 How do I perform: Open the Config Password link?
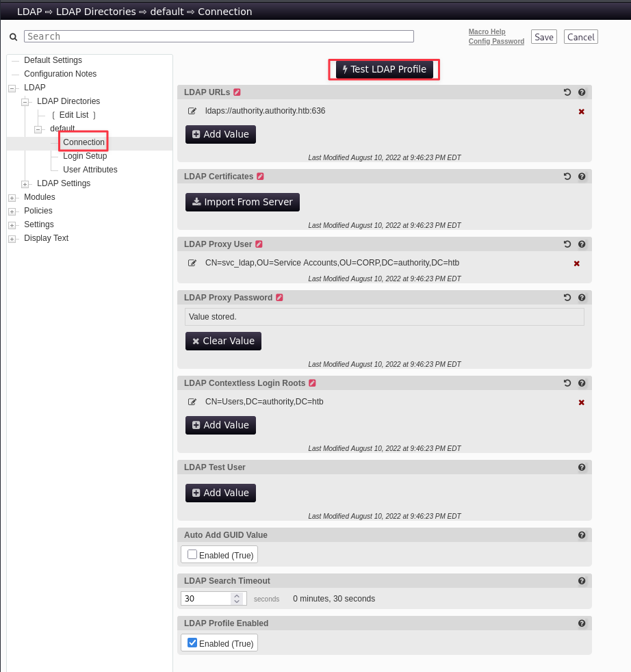[496, 41]
